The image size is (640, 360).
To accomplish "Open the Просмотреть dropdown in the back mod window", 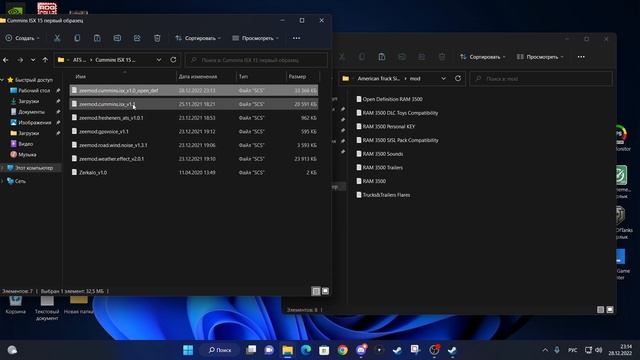I will click(x=540, y=57).
